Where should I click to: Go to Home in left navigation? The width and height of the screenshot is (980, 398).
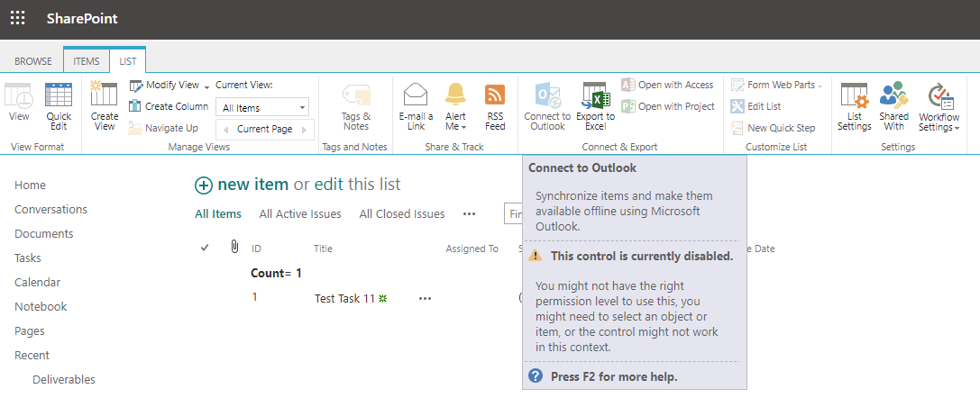tap(30, 185)
